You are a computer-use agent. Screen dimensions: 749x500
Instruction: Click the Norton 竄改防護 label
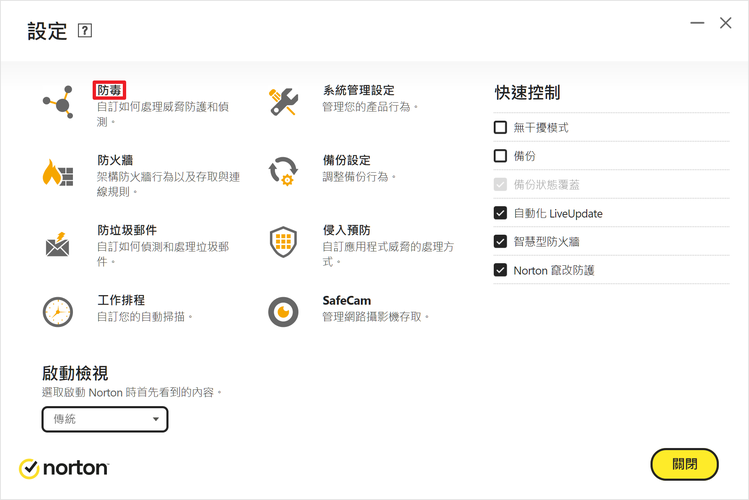554,271
